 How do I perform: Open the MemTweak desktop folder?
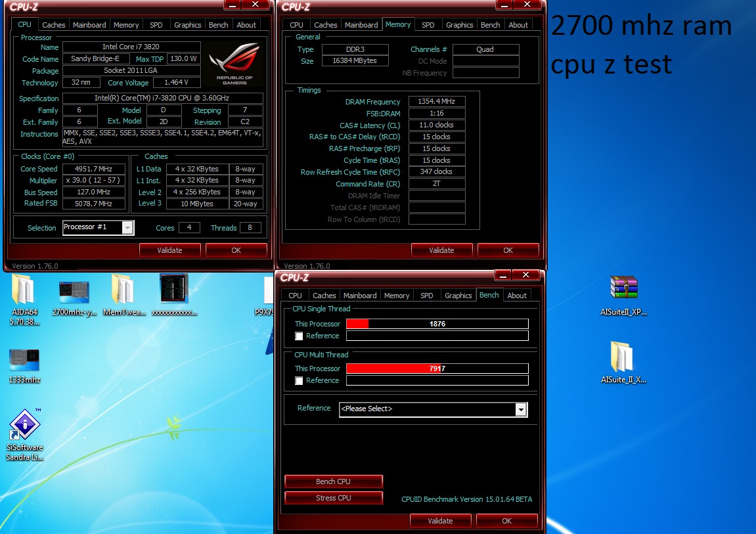point(124,296)
